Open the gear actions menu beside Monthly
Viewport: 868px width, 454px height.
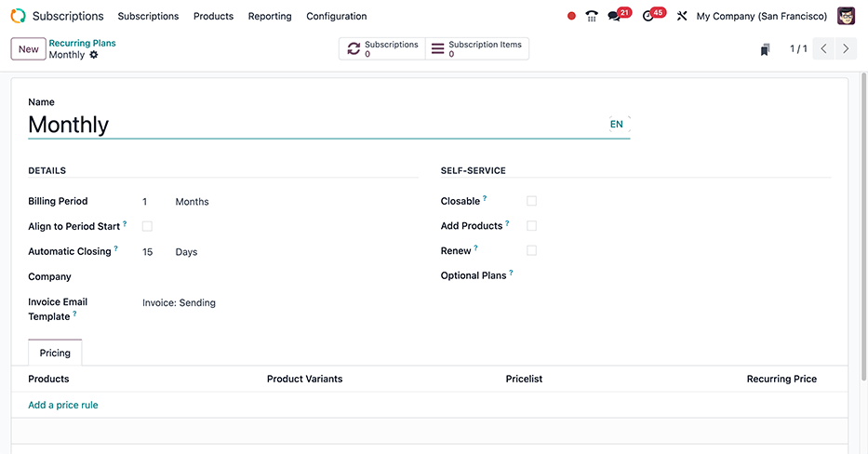click(x=94, y=55)
